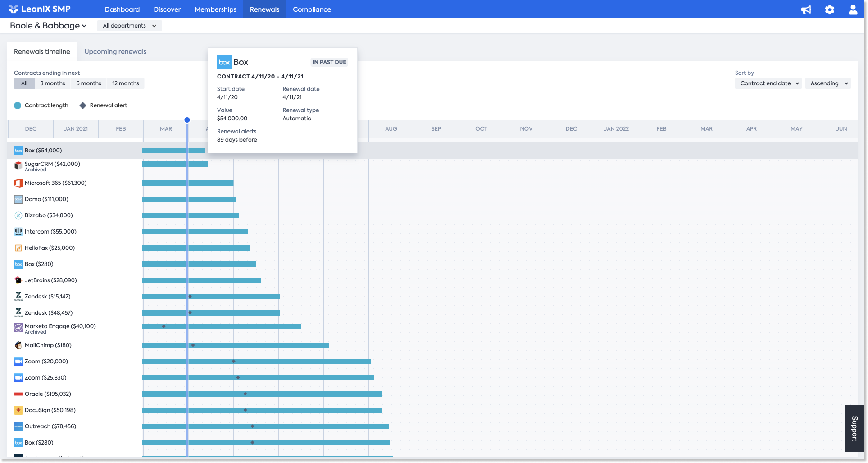868x463 pixels.
Task: Click the Bizzabo app icon
Action: coord(18,215)
